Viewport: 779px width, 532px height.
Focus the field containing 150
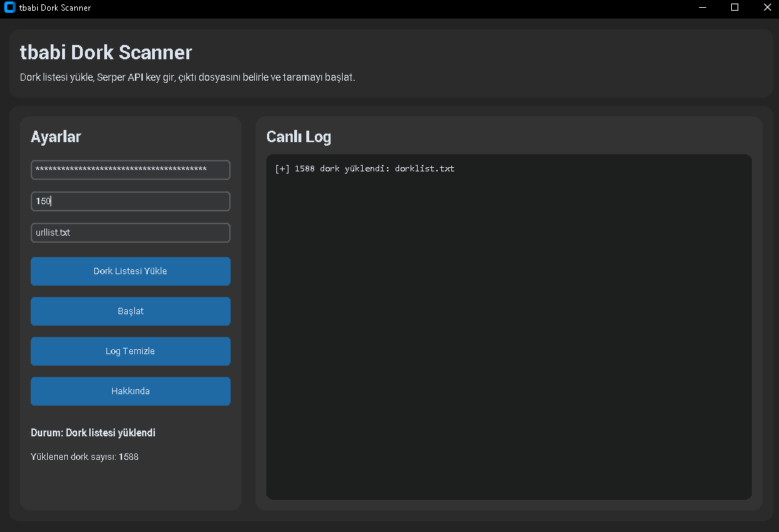point(130,201)
